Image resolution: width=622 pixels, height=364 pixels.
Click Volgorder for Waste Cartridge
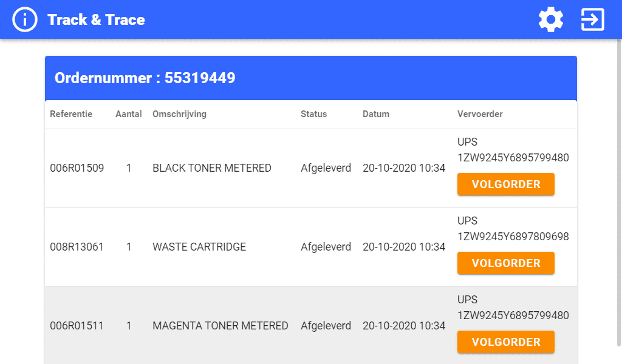pyautogui.click(x=506, y=263)
